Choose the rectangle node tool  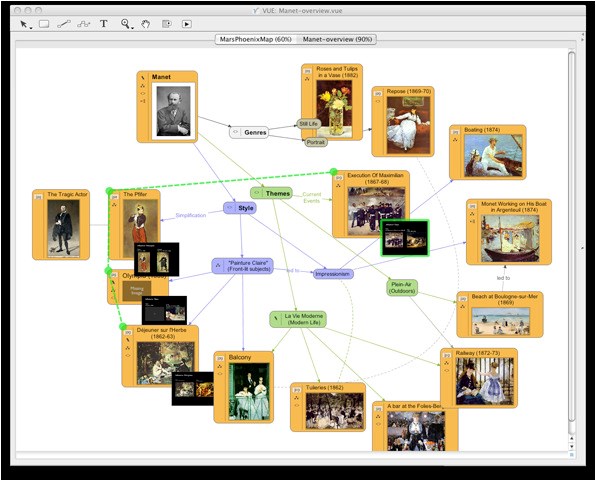(44, 24)
